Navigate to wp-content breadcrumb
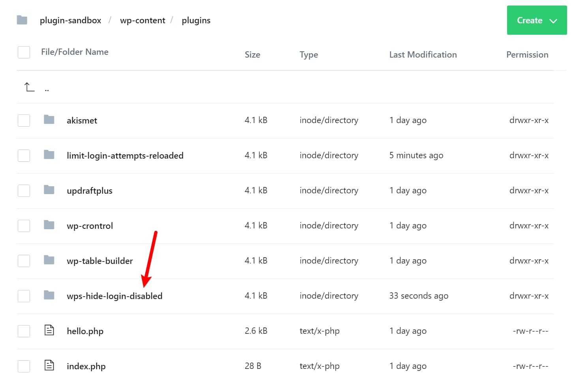 point(142,21)
